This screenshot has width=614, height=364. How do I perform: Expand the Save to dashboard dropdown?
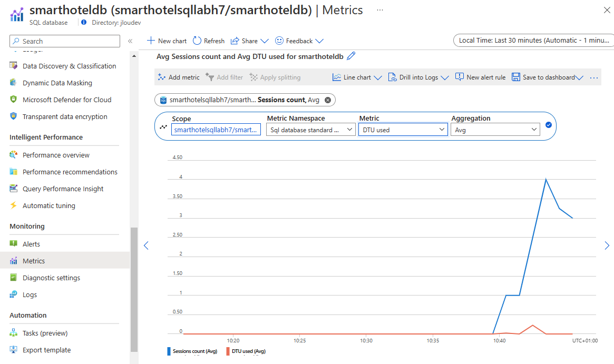pyautogui.click(x=579, y=77)
